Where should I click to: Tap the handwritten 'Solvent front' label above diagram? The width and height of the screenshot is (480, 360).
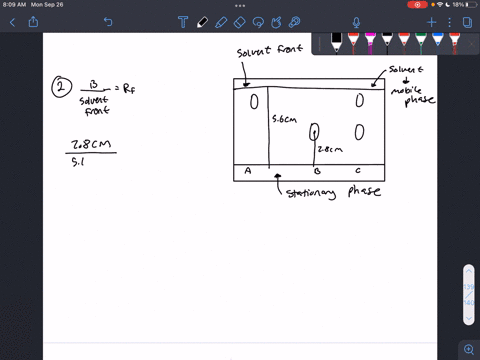point(270,51)
